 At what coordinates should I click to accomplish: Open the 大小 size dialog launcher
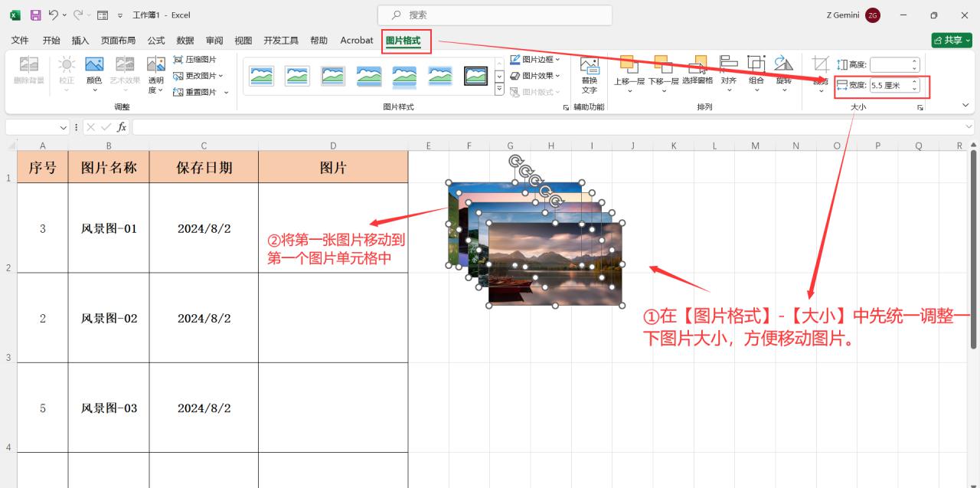920,108
